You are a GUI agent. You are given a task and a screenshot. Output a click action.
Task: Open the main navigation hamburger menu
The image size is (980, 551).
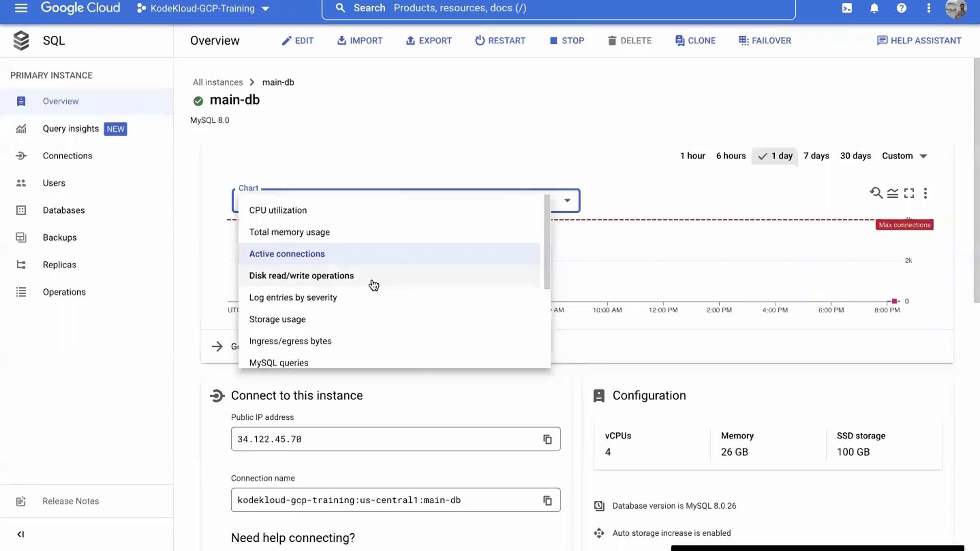(x=21, y=8)
